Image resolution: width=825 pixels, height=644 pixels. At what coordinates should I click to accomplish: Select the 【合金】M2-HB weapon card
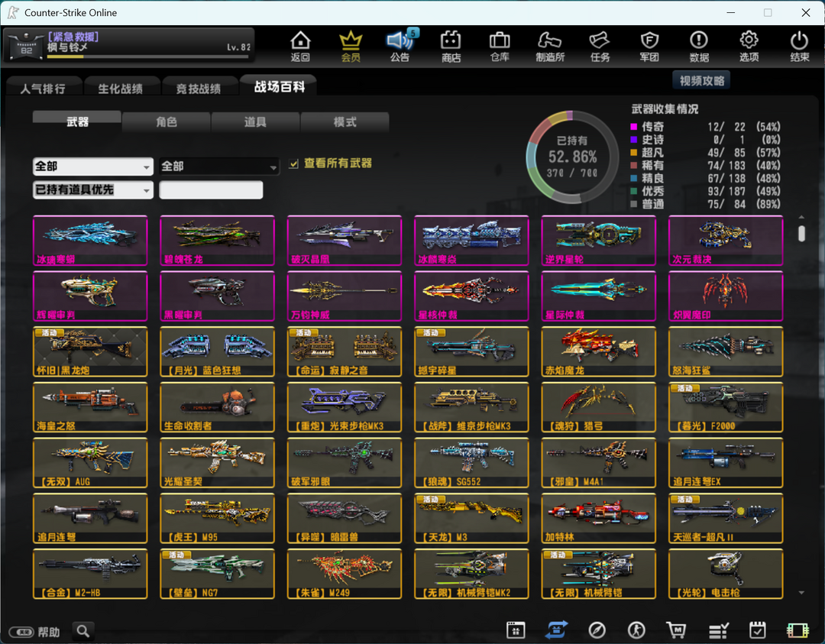[x=90, y=574]
